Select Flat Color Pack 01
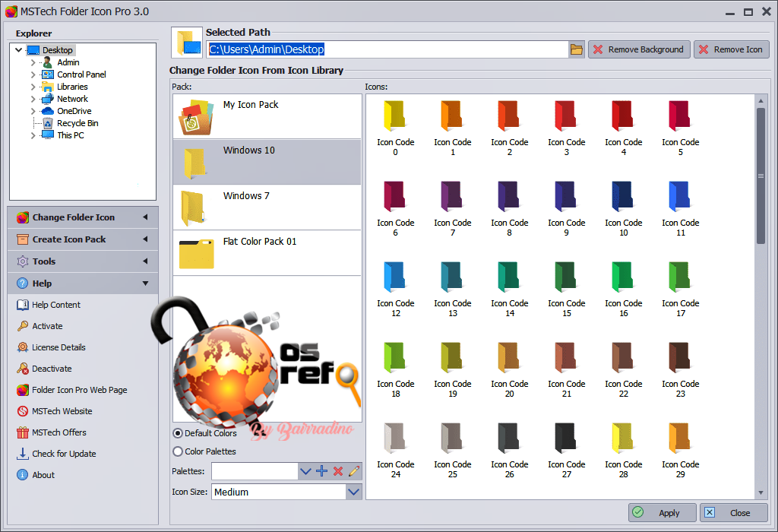This screenshot has height=532, width=778. 267,253
